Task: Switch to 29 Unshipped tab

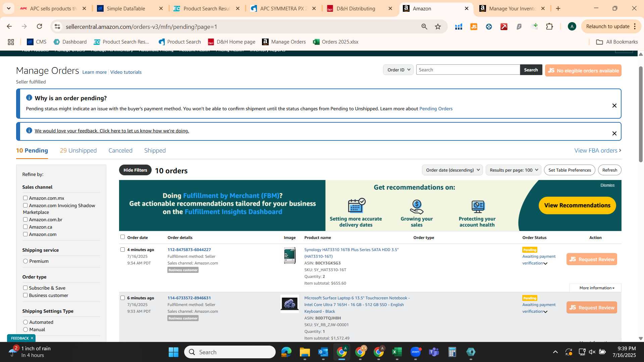Action: coord(78,150)
